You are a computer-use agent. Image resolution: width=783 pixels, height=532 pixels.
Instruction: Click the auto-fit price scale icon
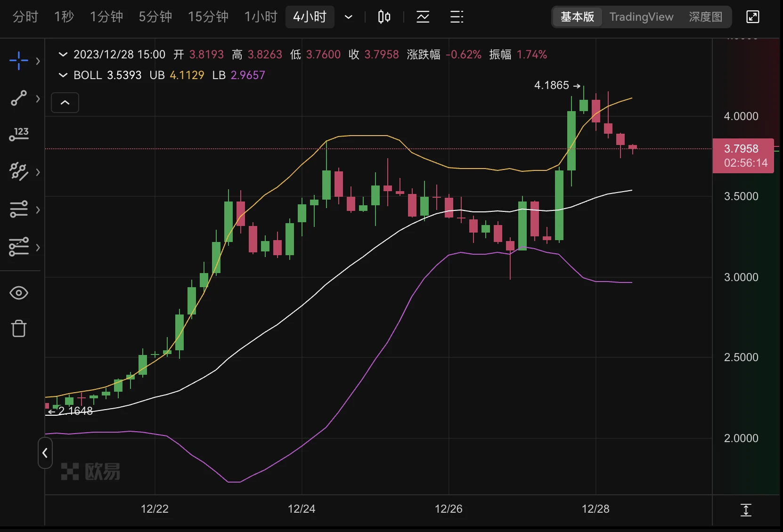746,510
